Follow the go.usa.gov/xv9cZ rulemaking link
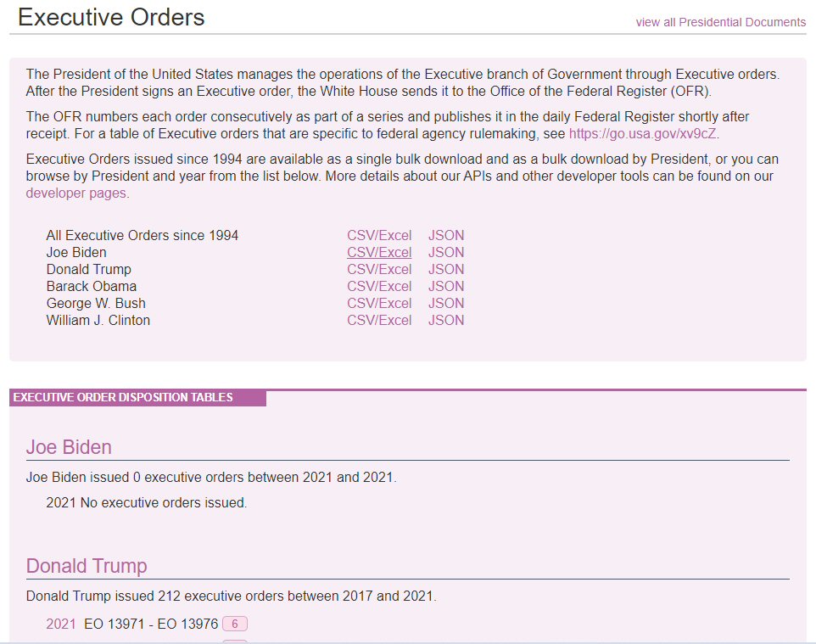 pos(643,133)
